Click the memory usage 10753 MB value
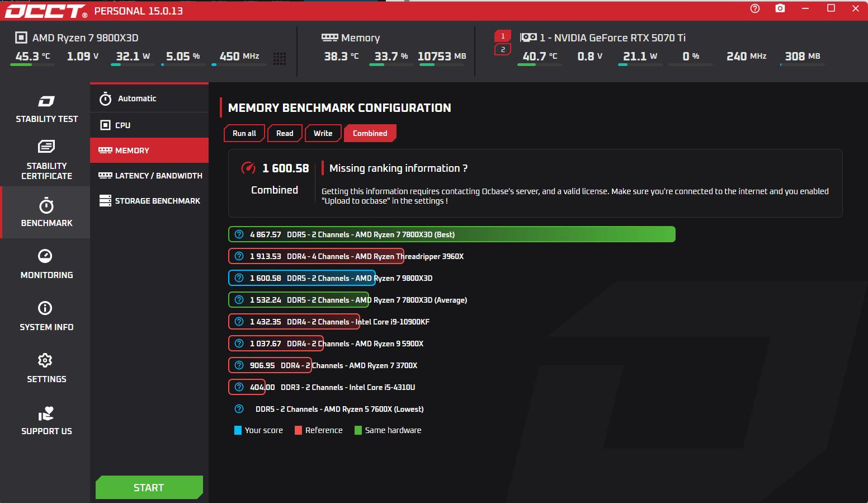868x503 pixels. (x=442, y=56)
